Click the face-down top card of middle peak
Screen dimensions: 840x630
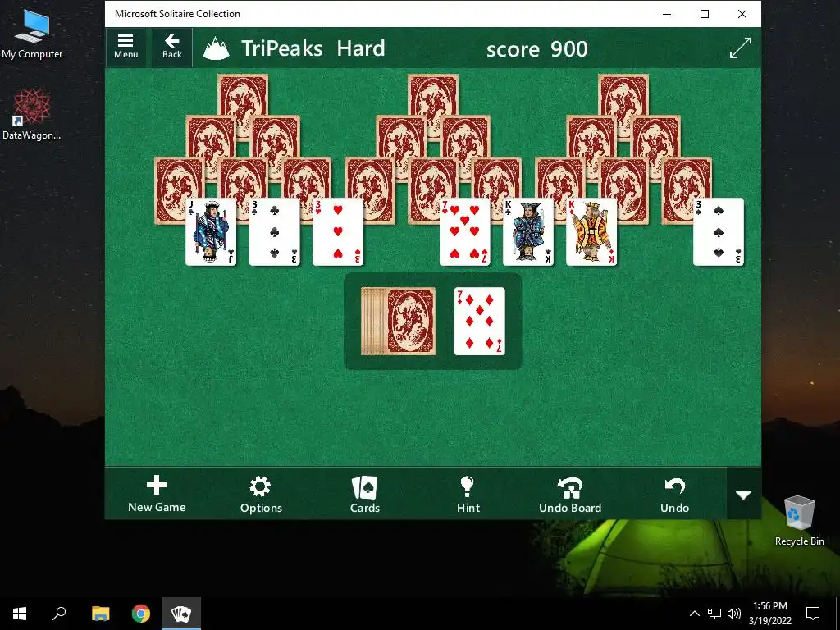pos(433,95)
